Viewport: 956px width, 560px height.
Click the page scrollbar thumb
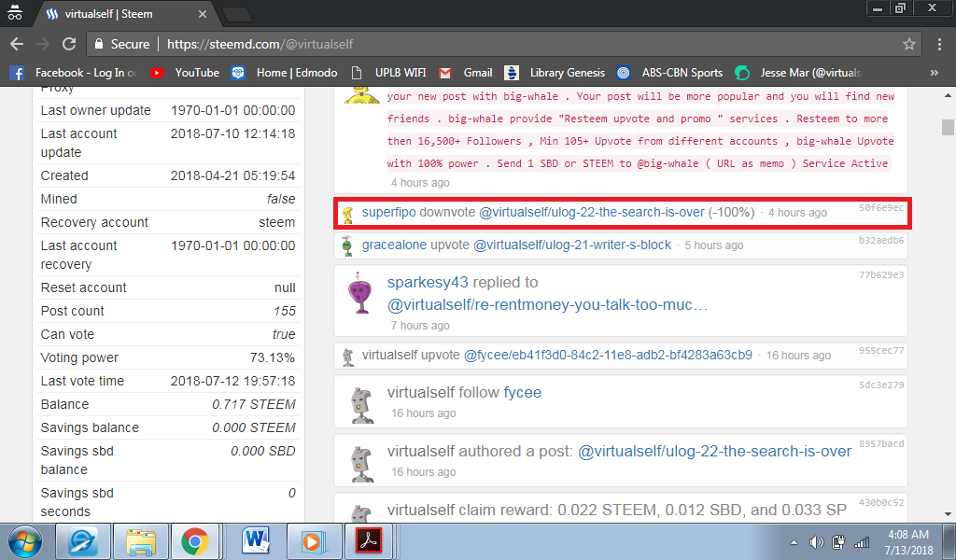point(948,127)
